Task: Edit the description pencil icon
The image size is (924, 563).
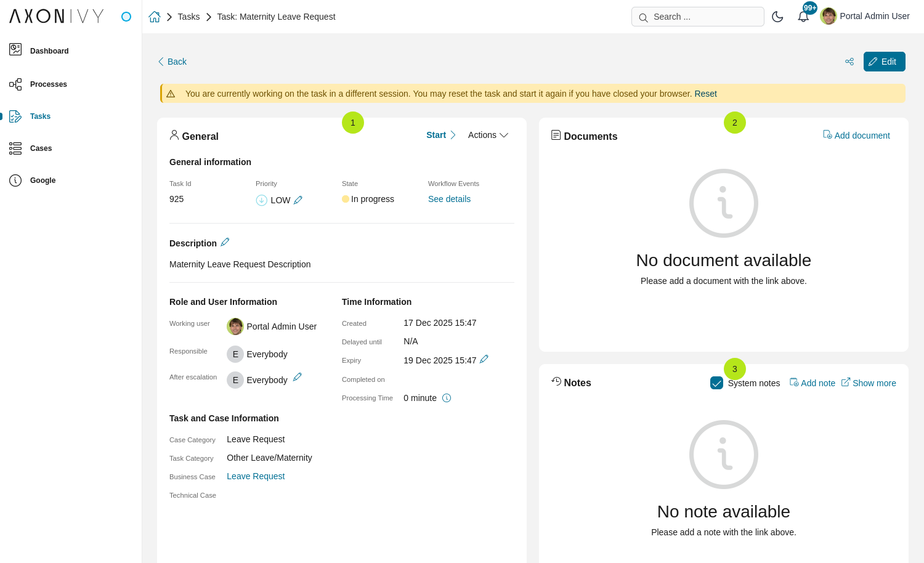Action: pos(225,242)
